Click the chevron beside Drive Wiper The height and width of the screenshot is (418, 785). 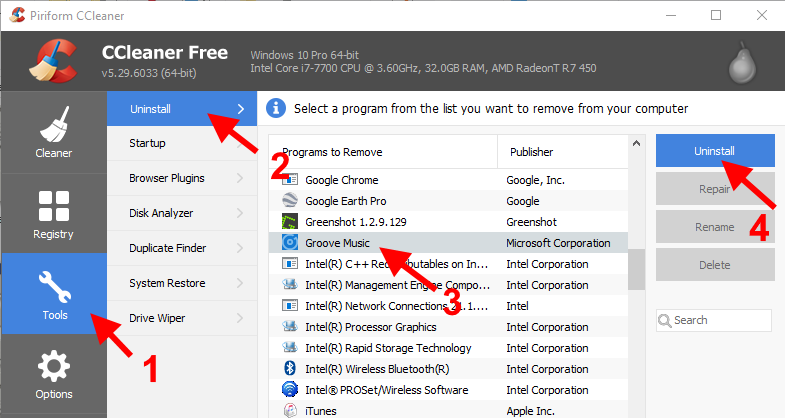(x=240, y=318)
